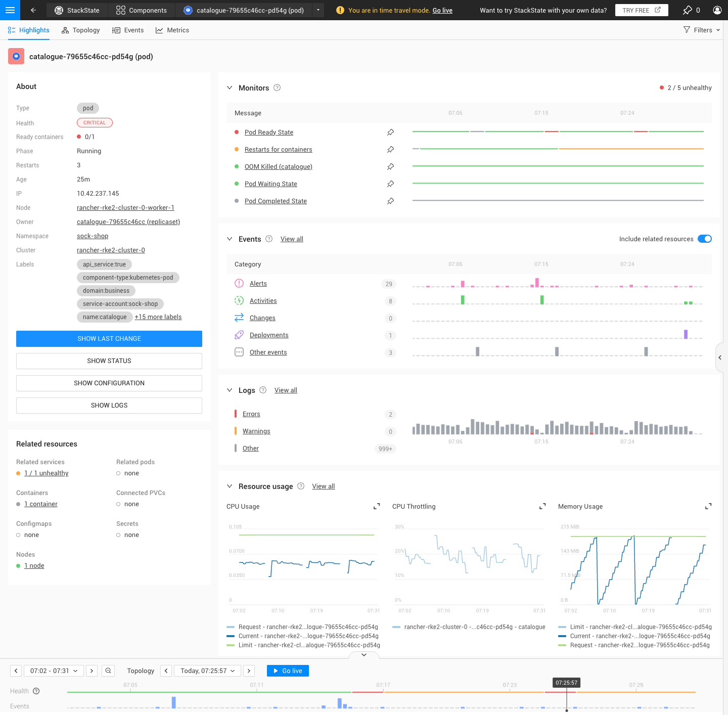Click the SHOW LAST CHANGE button
Image resolution: width=728 pixels, height=715 pixels.
click(109, 339)
